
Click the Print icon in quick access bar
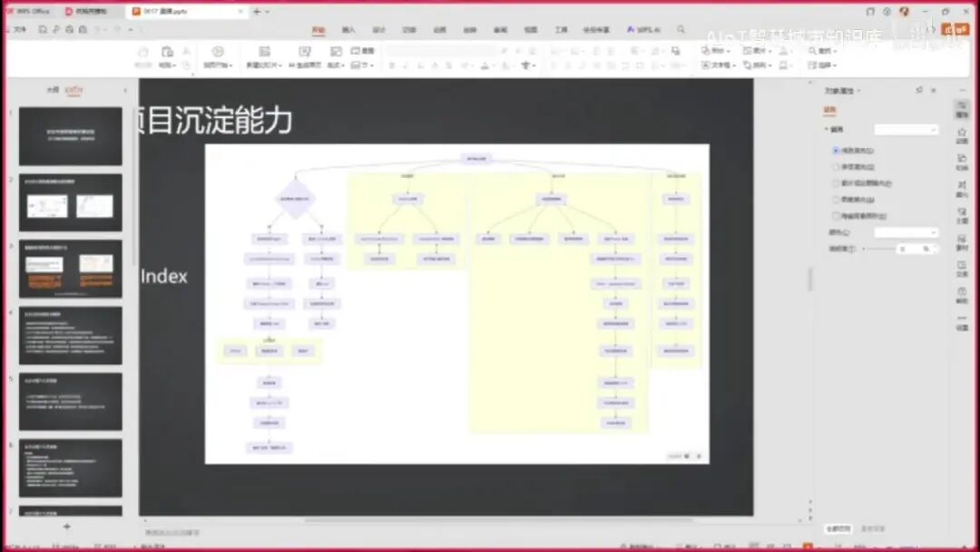point(69,29)
